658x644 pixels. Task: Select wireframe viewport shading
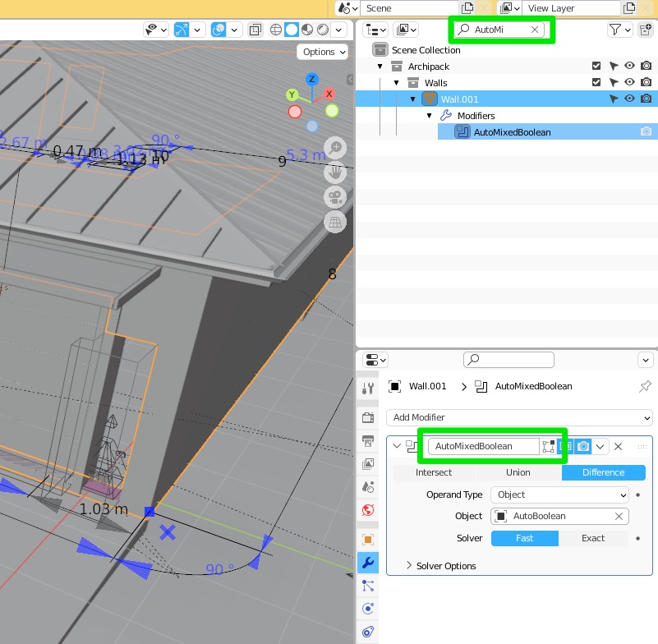tap(276, 30)
